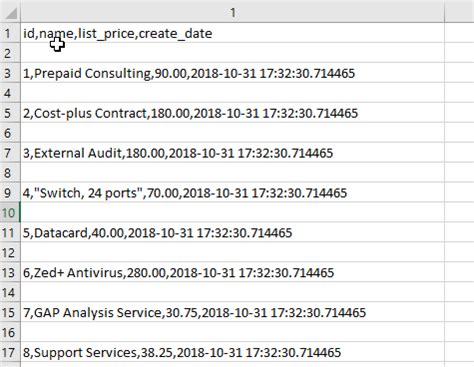Select row header 17
The width and height of the screenshot is (474, 367).
pyautogui.click(x=10, y=352)
